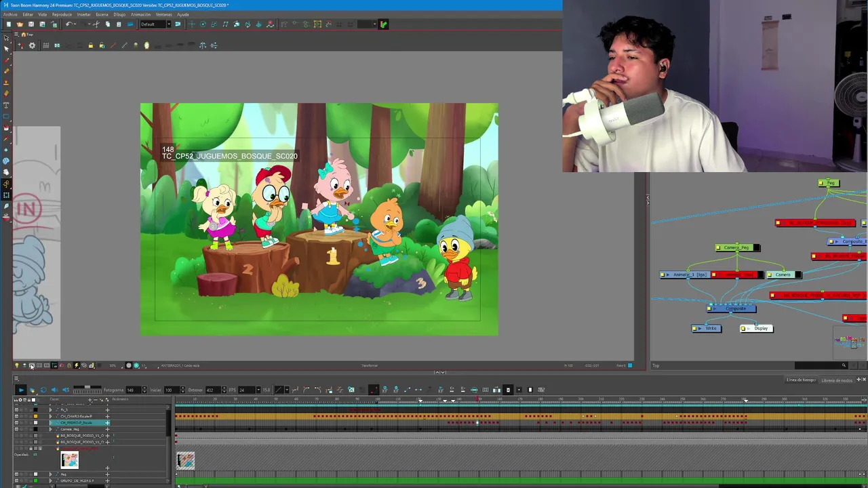868x488 pixels.
Task: Expand the Peg layer in timeline
Action: click(x=50, y=474)
